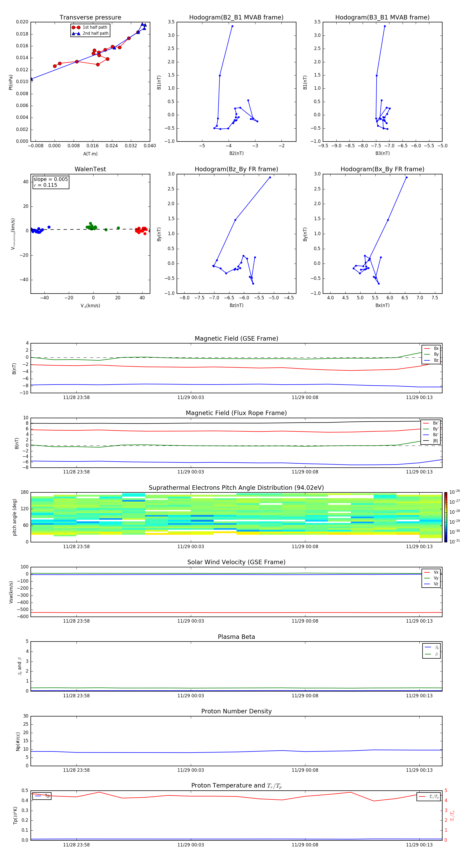473x868 pixels.
Task: Click the topmost data point in Bx_By hodogram
Action: [x=407, y=177]
